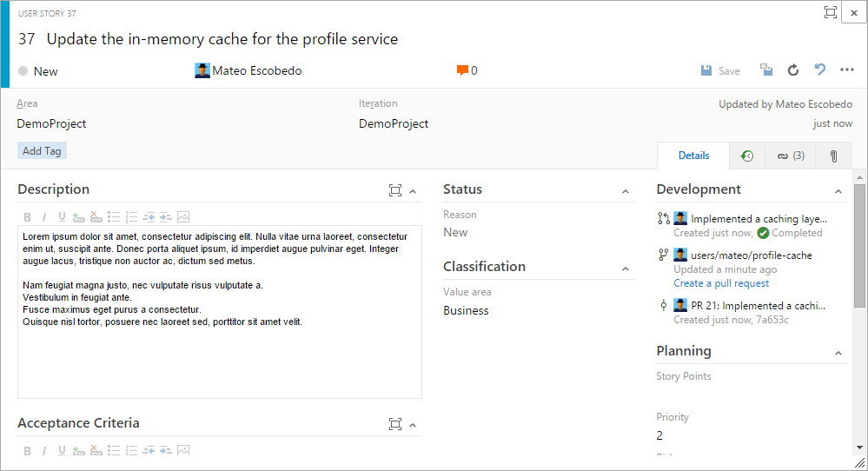This screenshot has height=471, width=868.
Task: Open the Links tab showing (3)
Action: pos(791,156)
